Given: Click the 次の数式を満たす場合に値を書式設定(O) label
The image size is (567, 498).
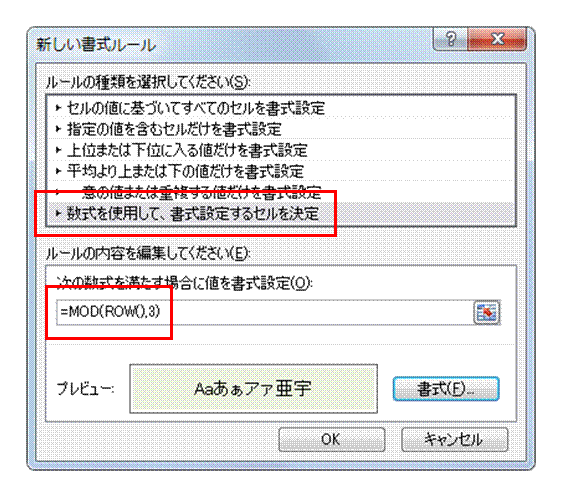Looking at the screenshot, I should click(x=184, y=283).
